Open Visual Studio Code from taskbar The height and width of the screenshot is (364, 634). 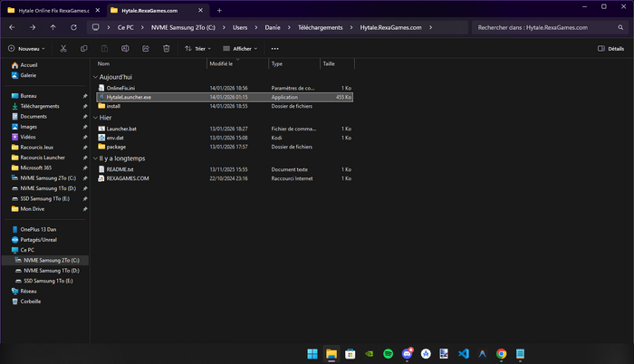click(464, 354)
